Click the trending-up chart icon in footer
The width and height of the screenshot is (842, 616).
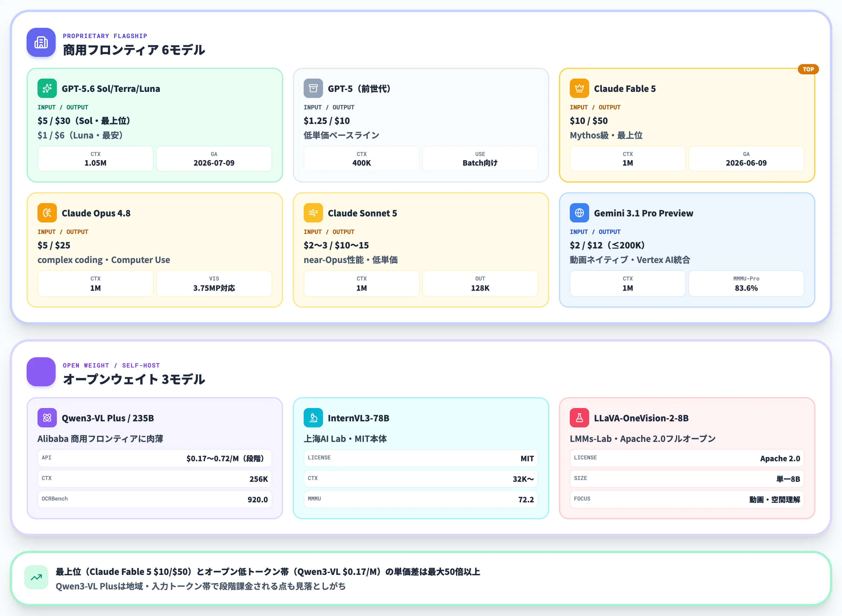36,578
